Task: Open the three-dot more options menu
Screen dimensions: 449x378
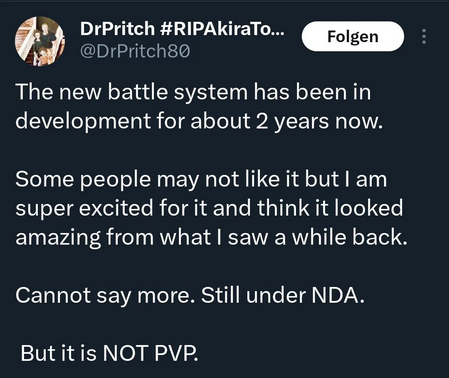Action: tap(424, 36)
